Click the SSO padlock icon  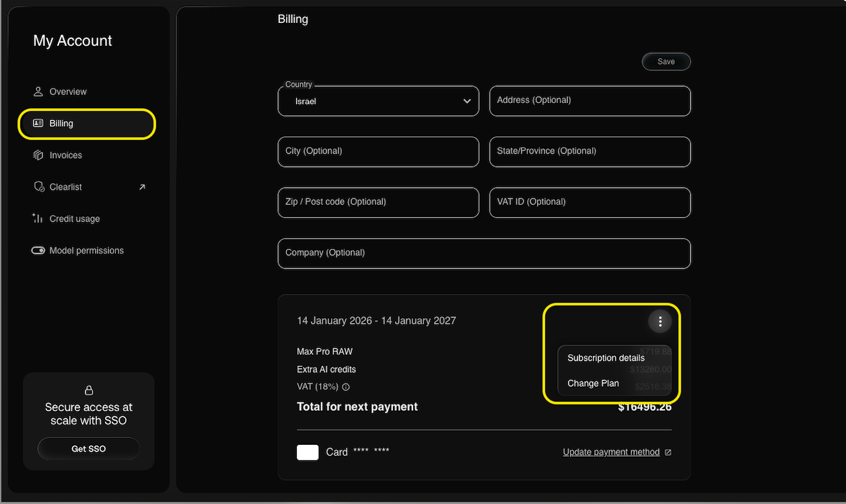click(x=88, y=390)
